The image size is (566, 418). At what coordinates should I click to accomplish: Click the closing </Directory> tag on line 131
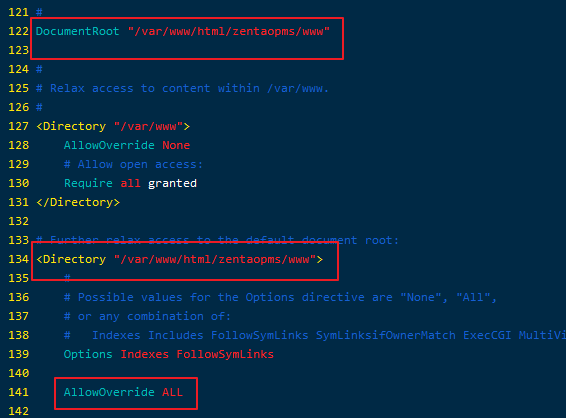pyautogui.click(x=78, y=202)
